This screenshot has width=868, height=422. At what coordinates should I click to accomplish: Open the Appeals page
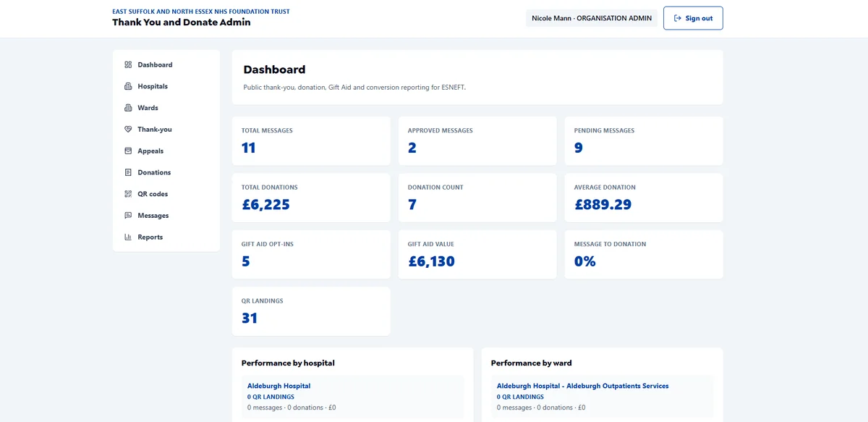click(x=166, y=151)
